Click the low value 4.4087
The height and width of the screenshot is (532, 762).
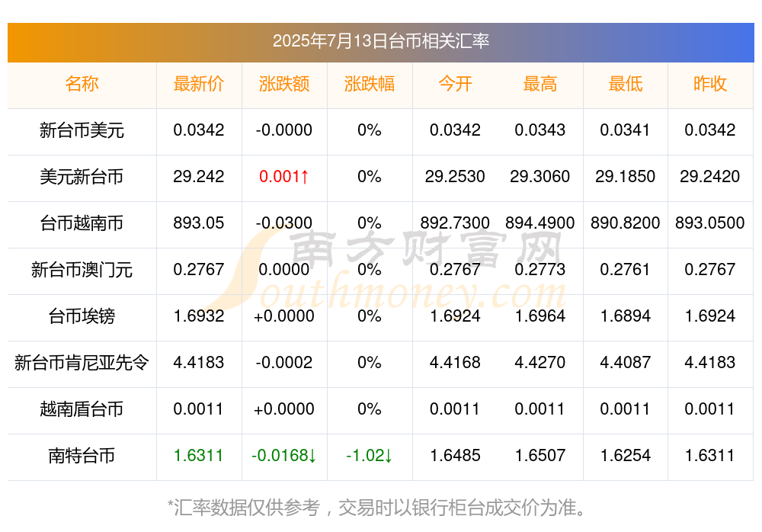626,362
